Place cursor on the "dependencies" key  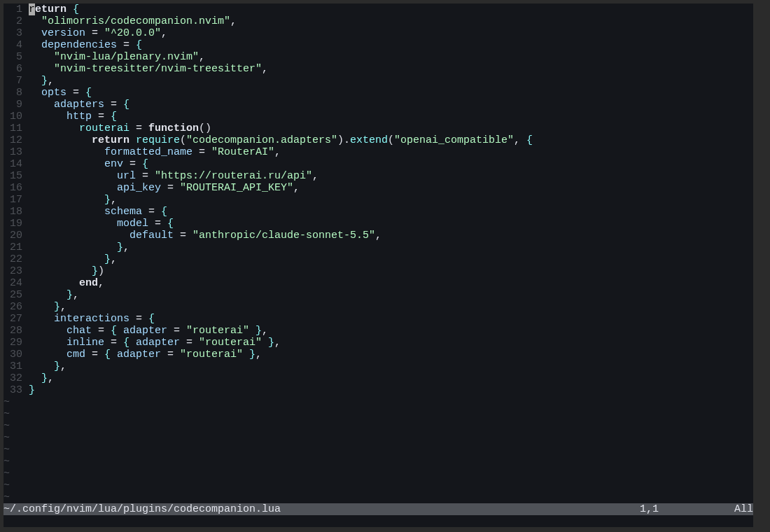point(79,44)
